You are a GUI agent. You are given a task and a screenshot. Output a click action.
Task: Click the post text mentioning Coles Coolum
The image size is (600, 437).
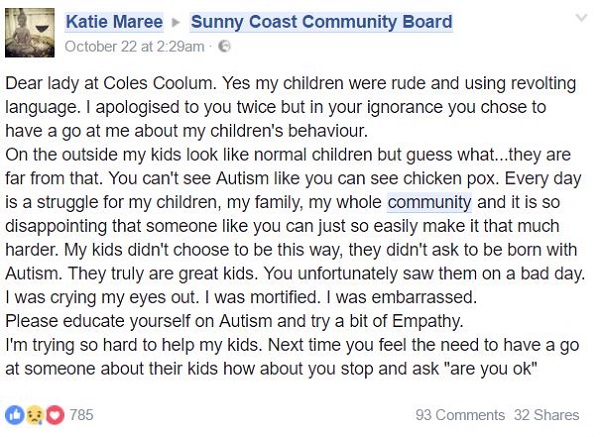click(x=291, y=83)
